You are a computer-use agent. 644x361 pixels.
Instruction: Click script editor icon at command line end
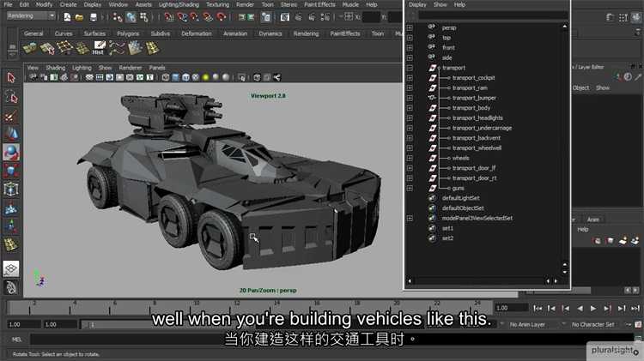(638, 339)
